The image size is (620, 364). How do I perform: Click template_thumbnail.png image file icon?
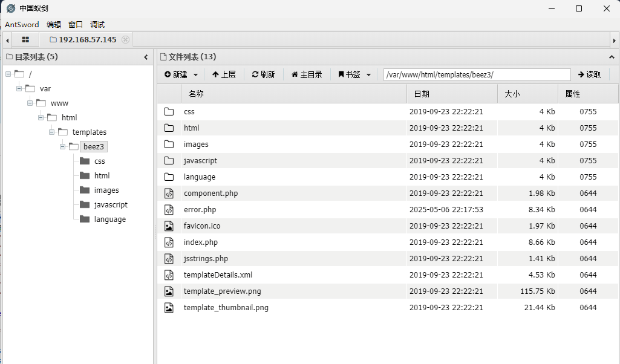[169, 308]
